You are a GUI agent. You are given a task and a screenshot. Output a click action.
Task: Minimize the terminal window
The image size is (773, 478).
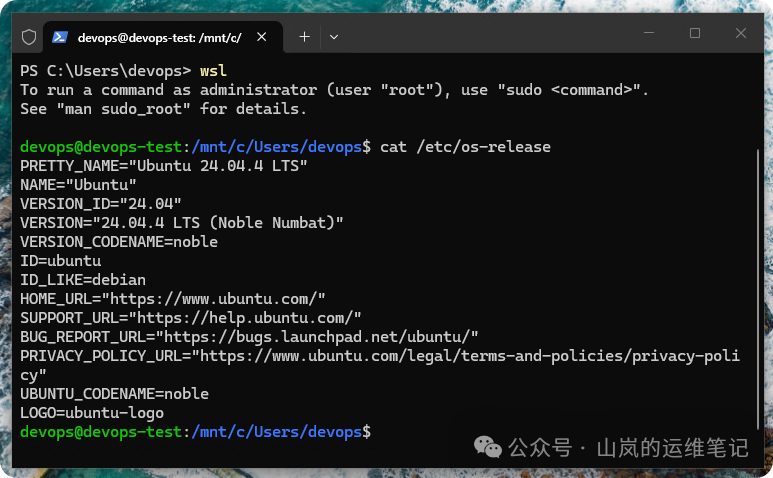(x=649, y=33)
